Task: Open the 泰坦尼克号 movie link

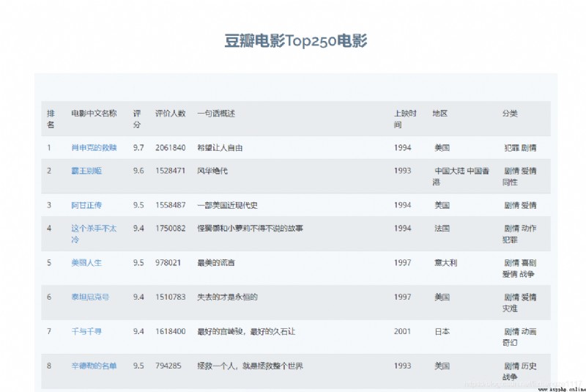Action: pyautogui.click(x=90, y=297)
